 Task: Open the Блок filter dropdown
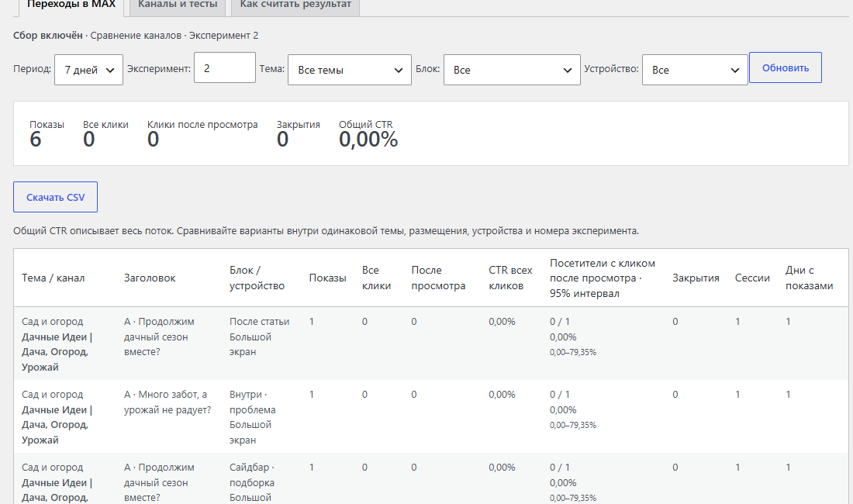512,70
